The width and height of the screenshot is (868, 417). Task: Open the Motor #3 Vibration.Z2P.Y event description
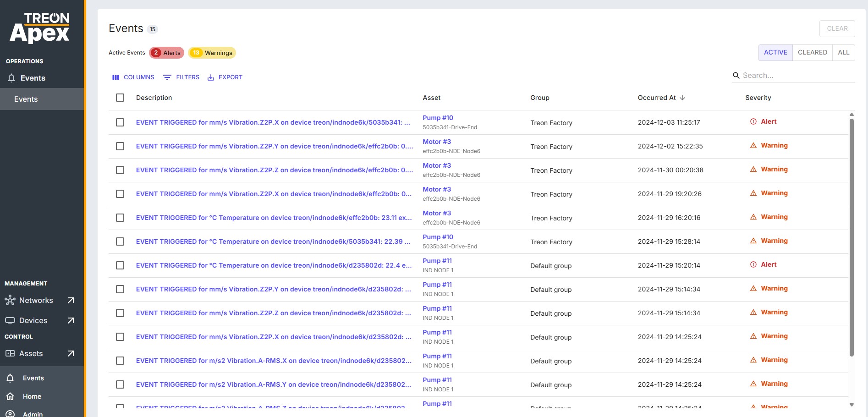click(274, 146)
